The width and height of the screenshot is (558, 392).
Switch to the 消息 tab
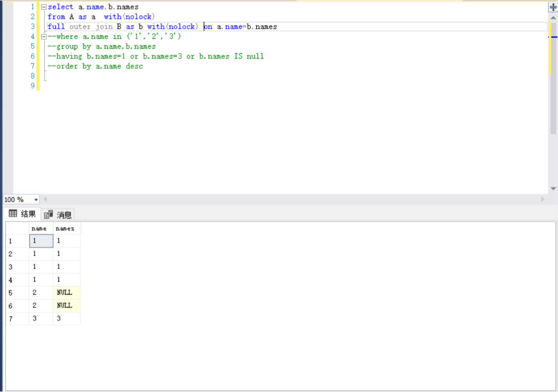tap(58, 215)
